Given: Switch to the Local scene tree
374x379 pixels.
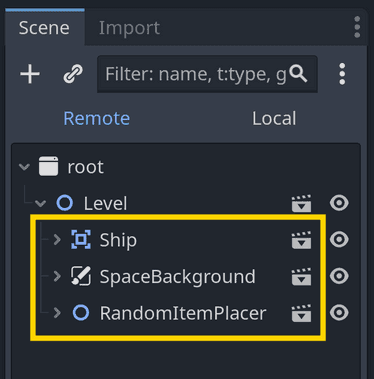Looking at the screenshot, I should 274,118.
